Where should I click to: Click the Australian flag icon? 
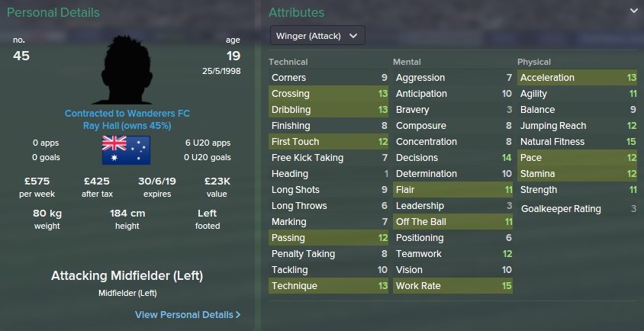tap(127, 148)
